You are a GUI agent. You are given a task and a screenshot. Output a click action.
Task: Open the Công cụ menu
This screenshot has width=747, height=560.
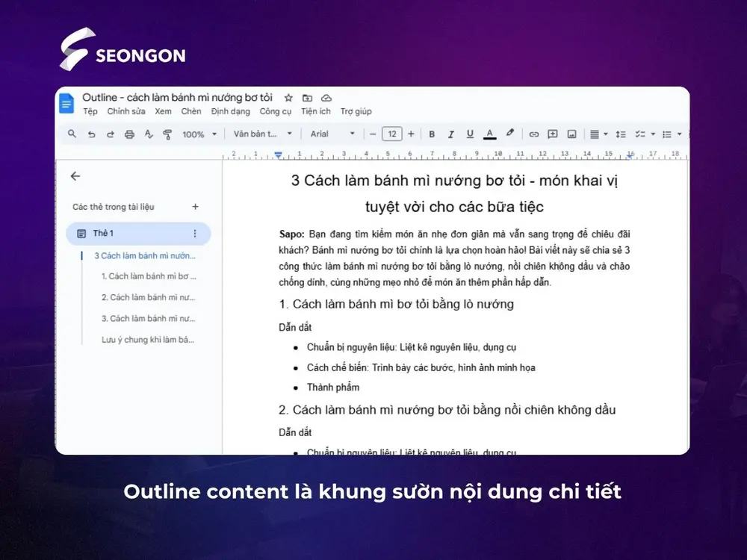point(276,111)
